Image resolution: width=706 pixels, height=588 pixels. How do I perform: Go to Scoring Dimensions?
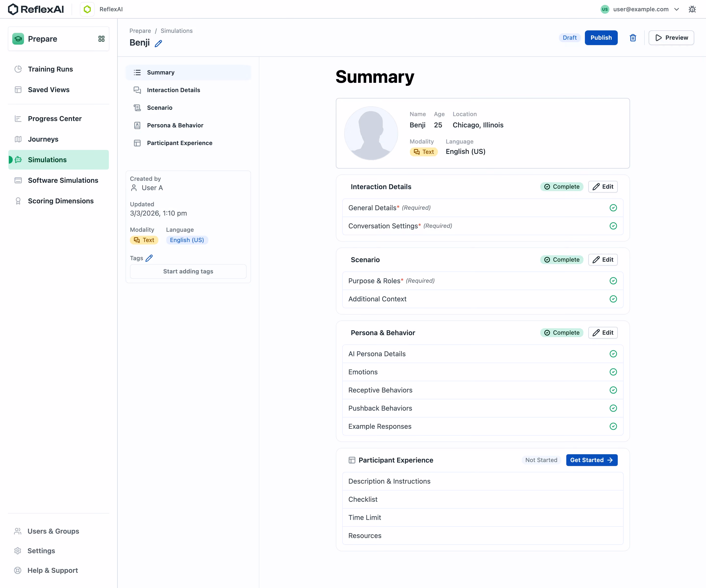[59, 201]
